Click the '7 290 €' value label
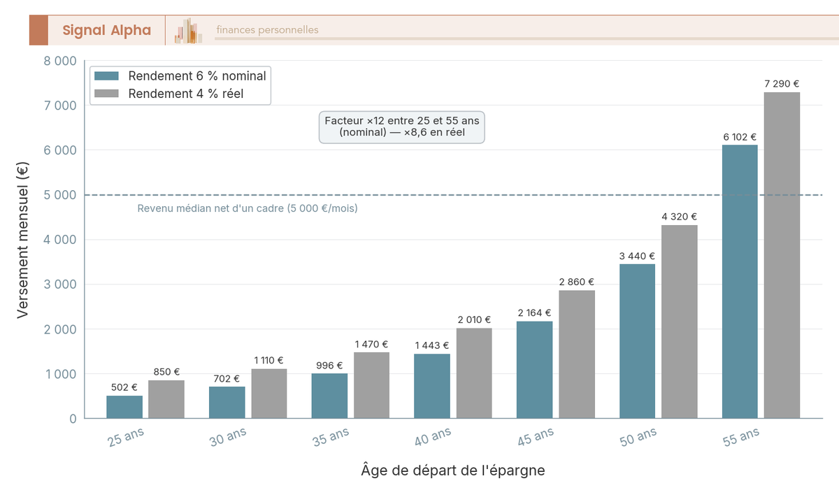The height and width of the screenshot is (504, 839). coord(782,84)
